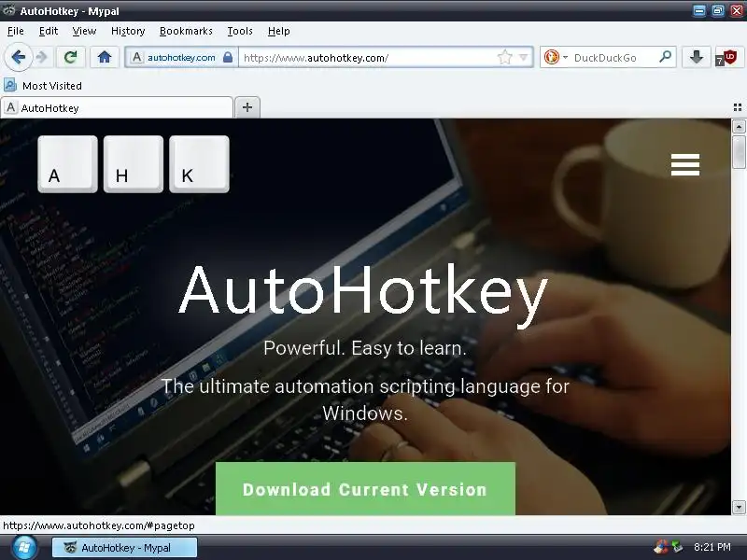This screenshot has height=560, width=747.
Task: Open the Bookmarks menu
Action: (x=186, y=31)
